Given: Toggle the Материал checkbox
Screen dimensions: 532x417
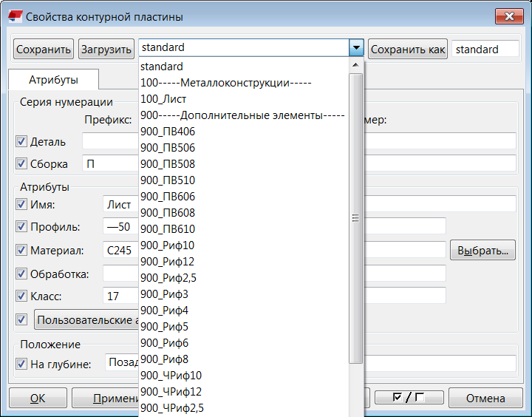Looking at the screenshot, I should click(x=21, y=251).
